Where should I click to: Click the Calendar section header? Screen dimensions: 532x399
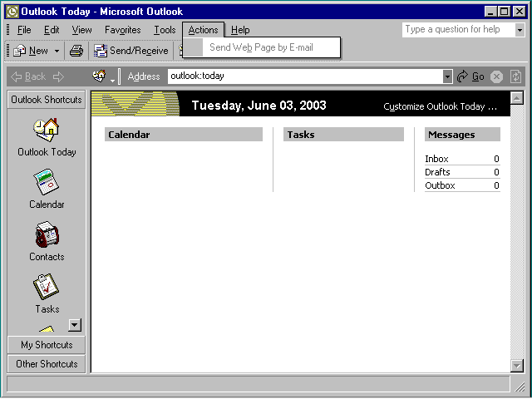point(184,135)
